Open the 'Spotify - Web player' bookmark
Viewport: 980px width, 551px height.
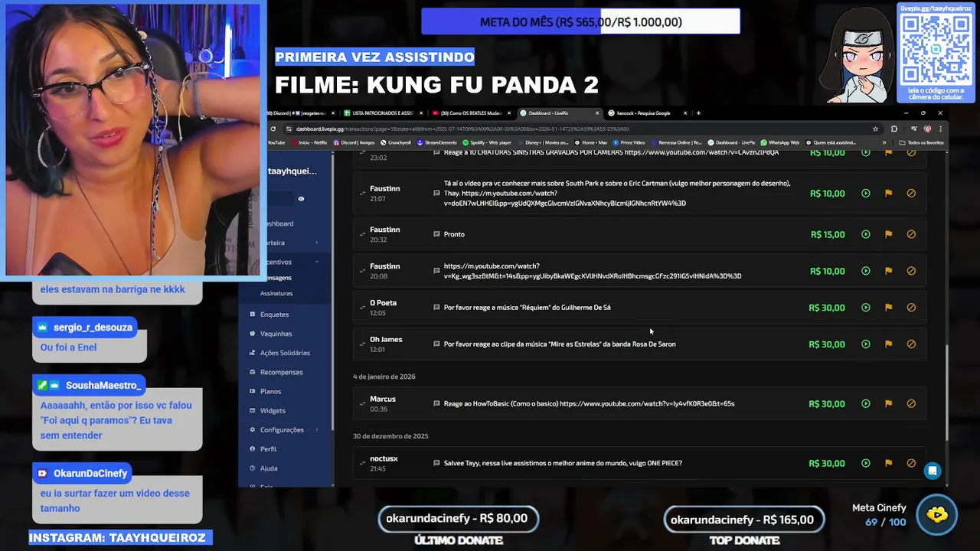coord(486,142)
